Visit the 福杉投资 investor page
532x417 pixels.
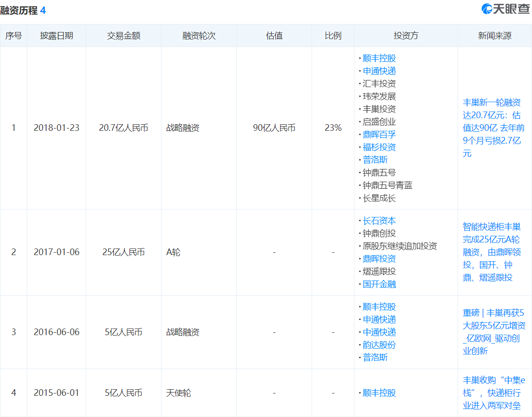click(379, 147)
